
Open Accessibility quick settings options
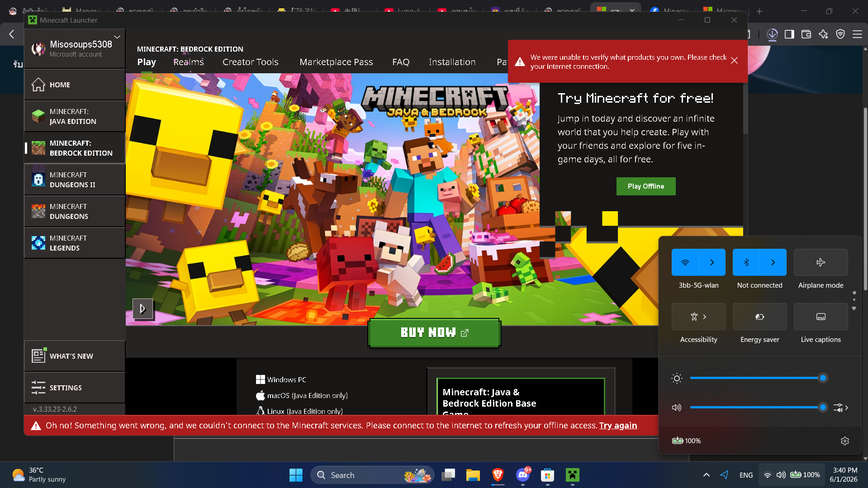(698, 317)
